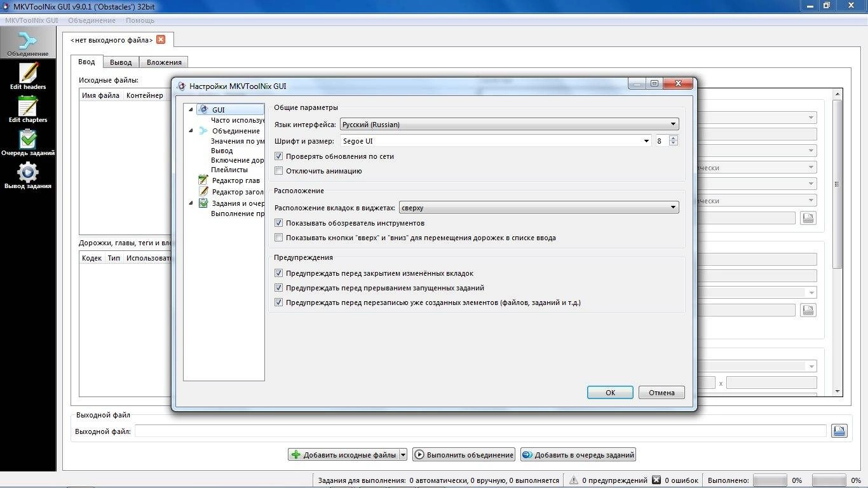The image size is (868, 488).
Task: Click Выполнить объединение button
Action: (464, 454)
